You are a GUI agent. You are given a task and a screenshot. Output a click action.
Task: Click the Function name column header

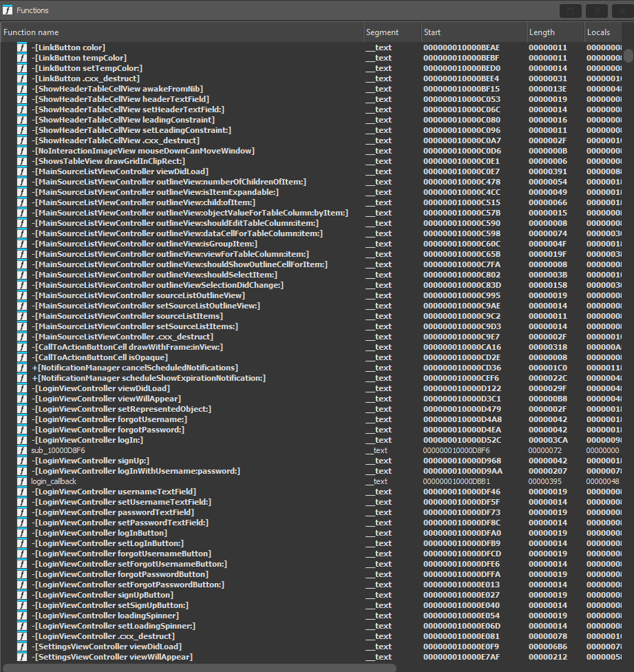[31, 32]
